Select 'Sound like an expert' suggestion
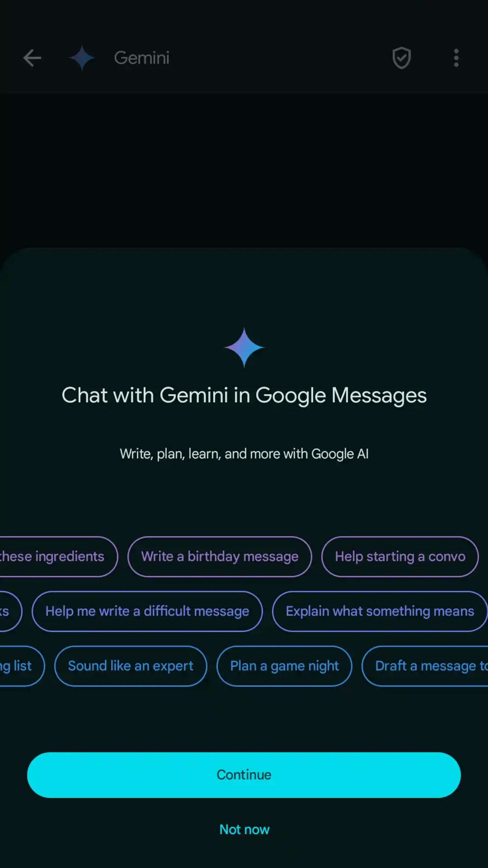488x868 pixels. (130, 666)
